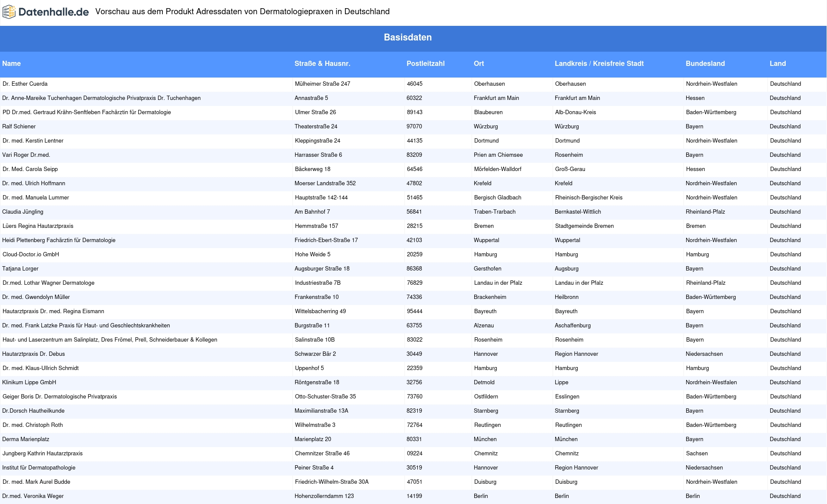Select postal code 46045
The height and width of the screenshot is (504, 827).
click(x=415, y=84)
